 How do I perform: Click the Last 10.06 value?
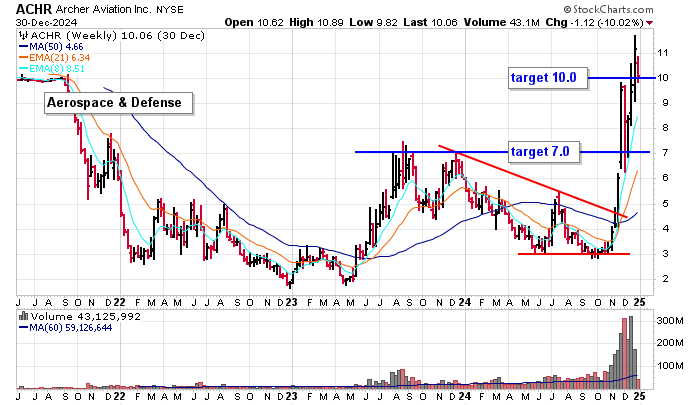point(430,22)
